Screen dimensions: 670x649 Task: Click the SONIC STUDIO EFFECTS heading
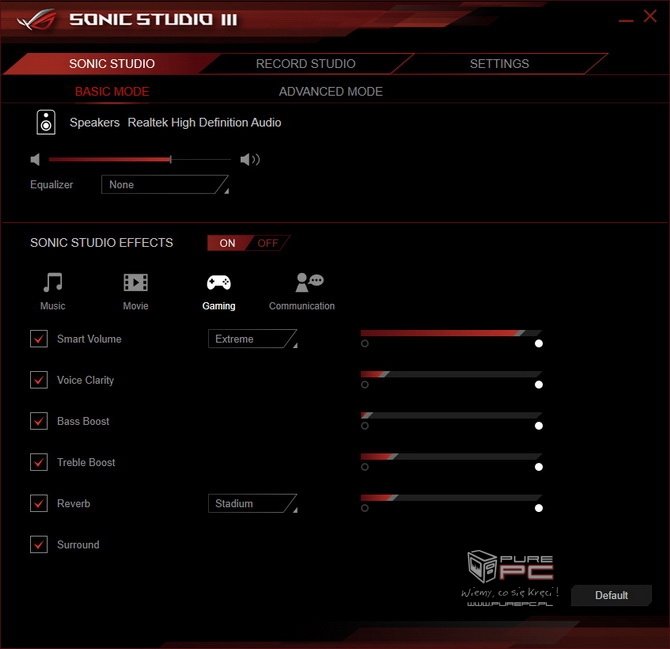[101, 243]
